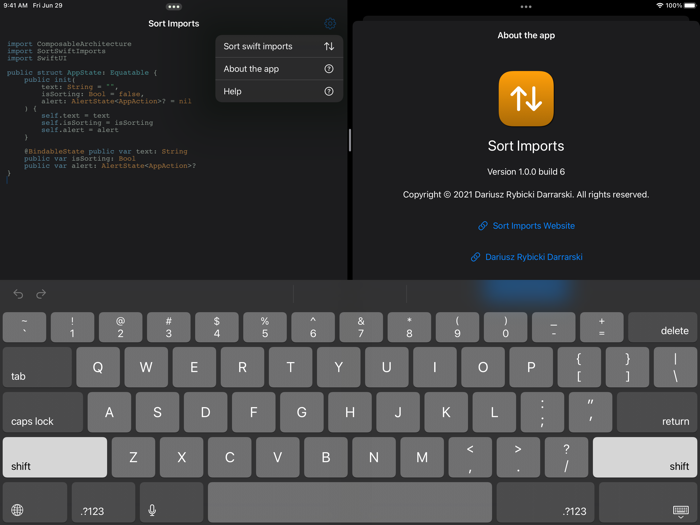Tap the 5 and percent key
Image resolution: width=700 pixels, height=525 pixels.
click(265, 327)
